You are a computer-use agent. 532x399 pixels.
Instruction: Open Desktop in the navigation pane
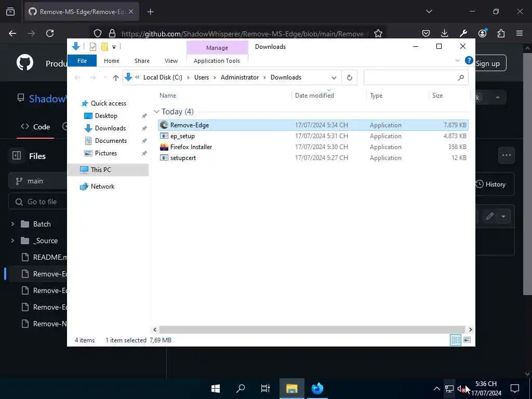pos(106,116)
